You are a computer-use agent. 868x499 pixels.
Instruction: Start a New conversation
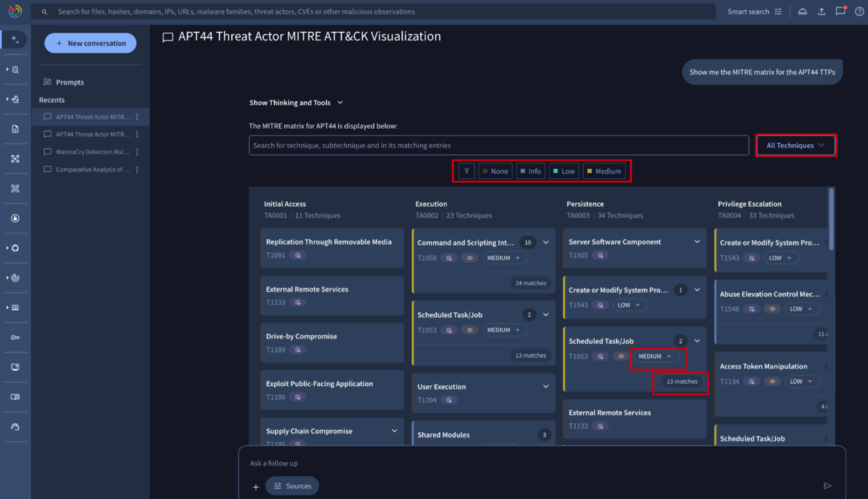pos(90,43)
